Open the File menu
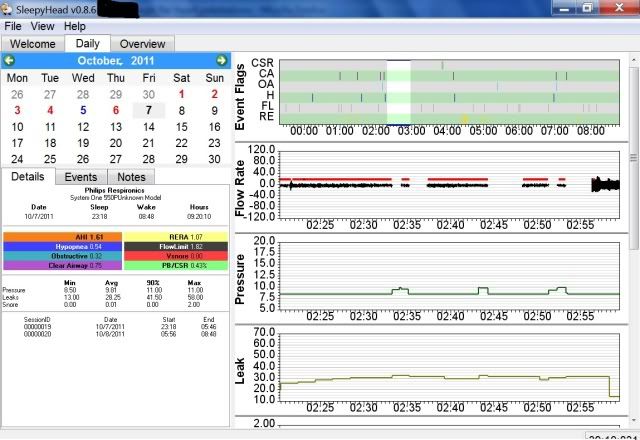 (13, 26)
